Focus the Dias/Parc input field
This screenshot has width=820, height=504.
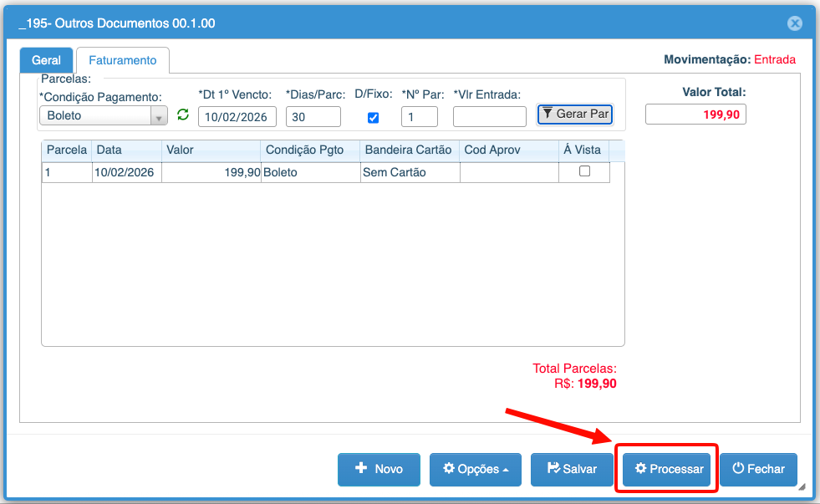[x=313, y=116]
